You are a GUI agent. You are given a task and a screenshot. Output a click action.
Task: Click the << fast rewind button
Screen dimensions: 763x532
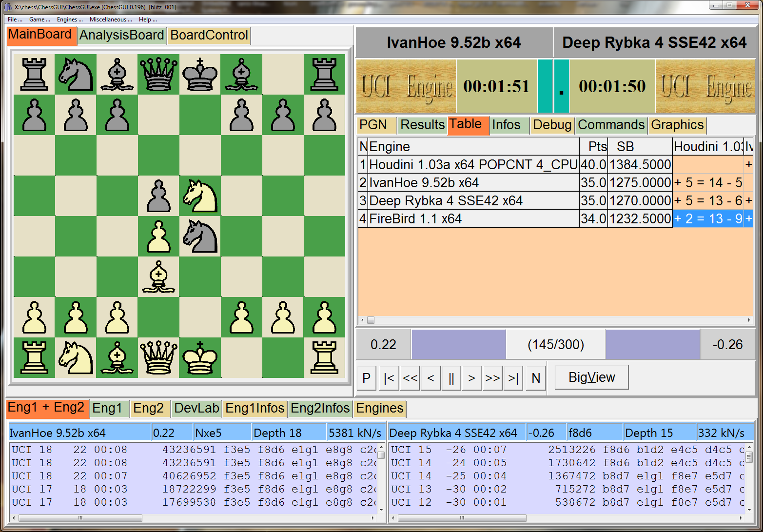tap(410, 378)
